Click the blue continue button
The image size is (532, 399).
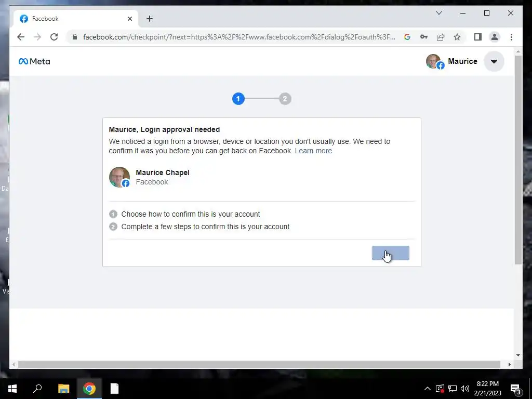pyautogui.click(x=391, y=253)
